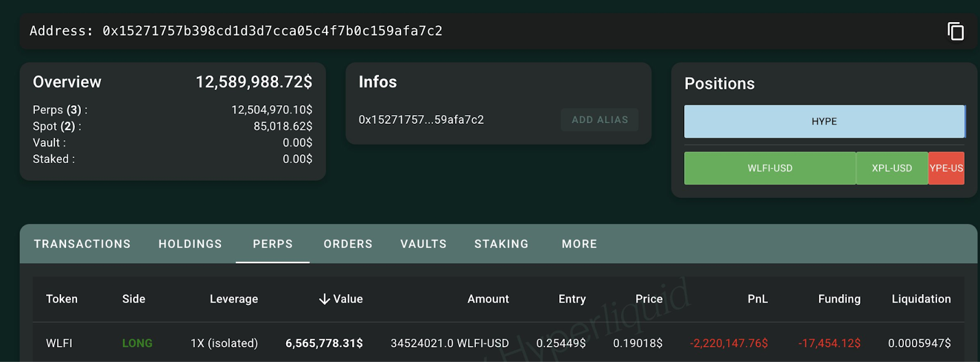Select the PERPS tab

pyautogui.click(x=273, y=244)
